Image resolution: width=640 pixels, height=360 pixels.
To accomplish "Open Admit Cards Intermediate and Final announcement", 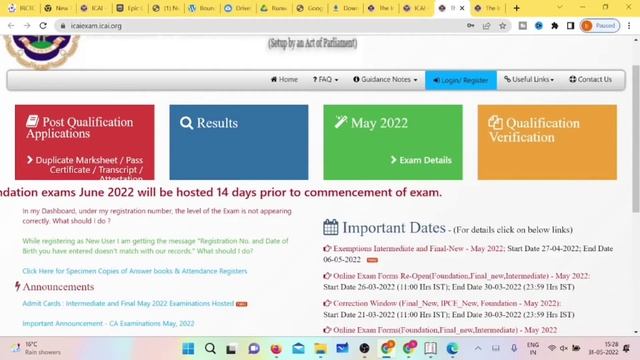I will [x=128, y=304].
